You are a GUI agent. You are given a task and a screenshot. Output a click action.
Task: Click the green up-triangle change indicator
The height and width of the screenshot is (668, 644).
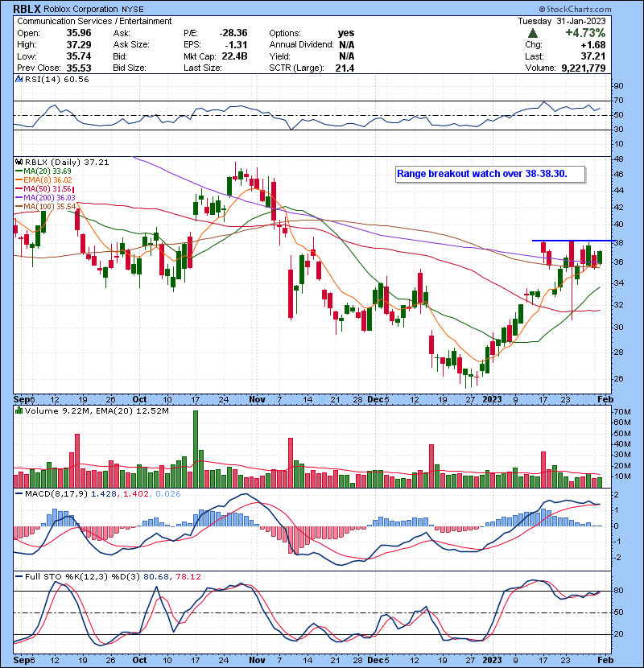(x=532, y=33)
